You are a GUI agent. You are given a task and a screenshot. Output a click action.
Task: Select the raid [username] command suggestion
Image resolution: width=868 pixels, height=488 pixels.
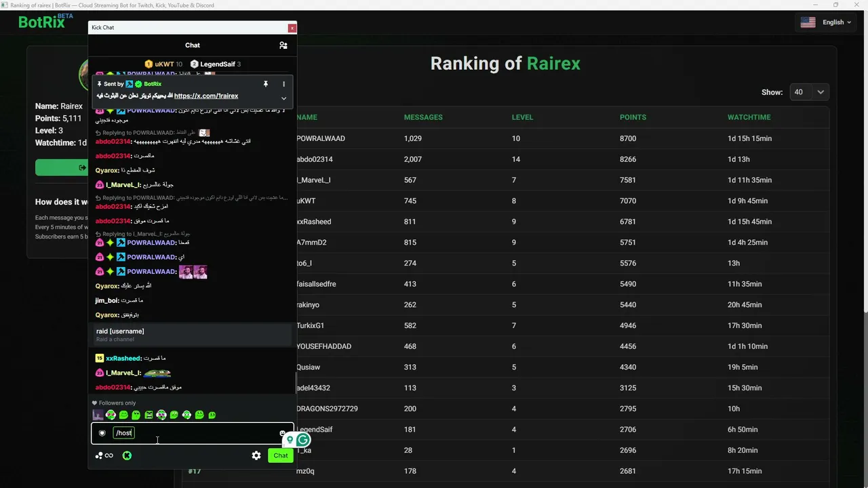pyautogui.click(x=193, y=335)
